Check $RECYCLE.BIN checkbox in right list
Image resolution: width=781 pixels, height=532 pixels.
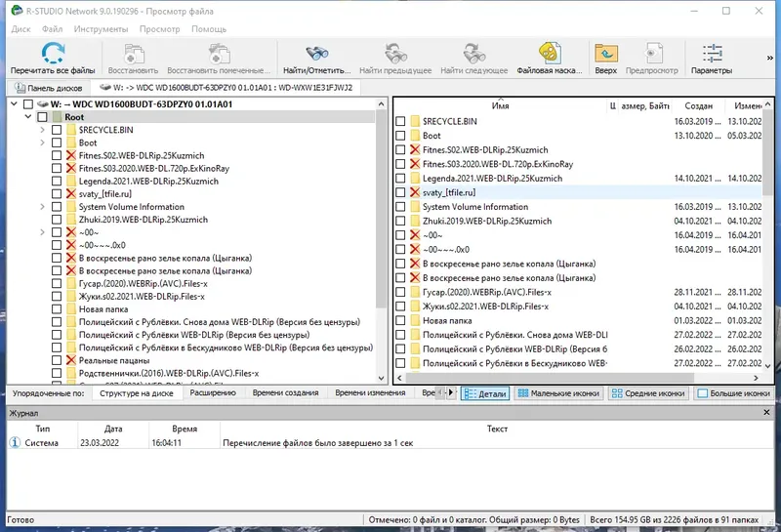click(400, 121)
